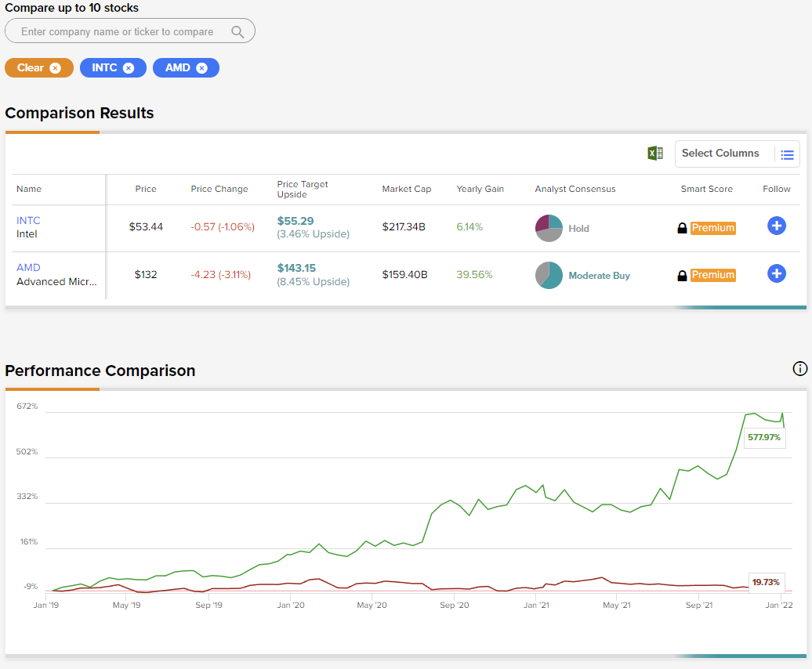Click the x icon on Clear chip

[55, 68]
